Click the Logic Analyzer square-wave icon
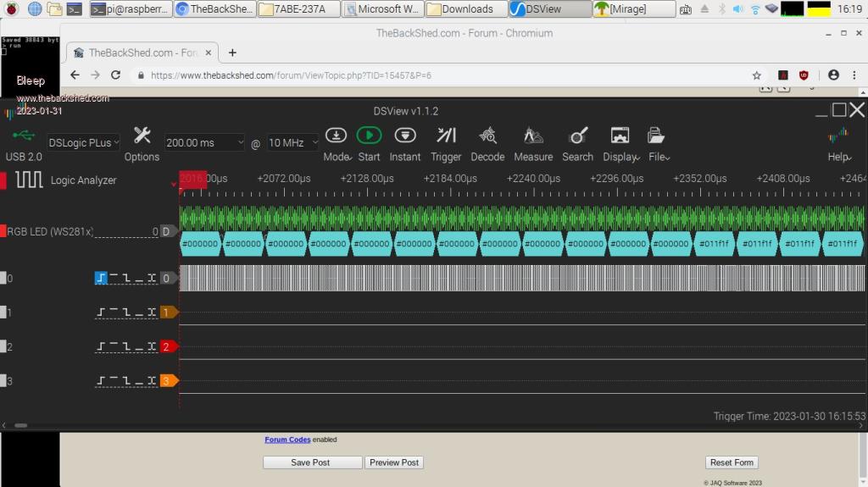 click(x=29, y=180)
